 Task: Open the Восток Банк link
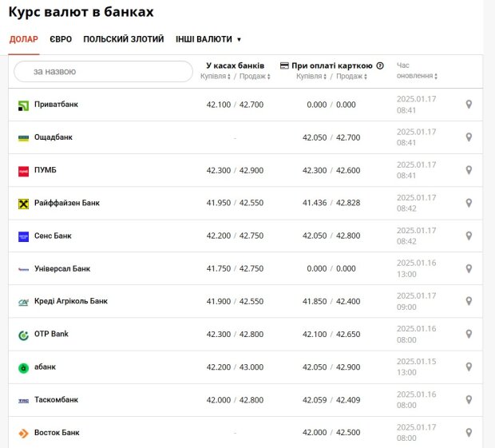(x=57, y=433)
